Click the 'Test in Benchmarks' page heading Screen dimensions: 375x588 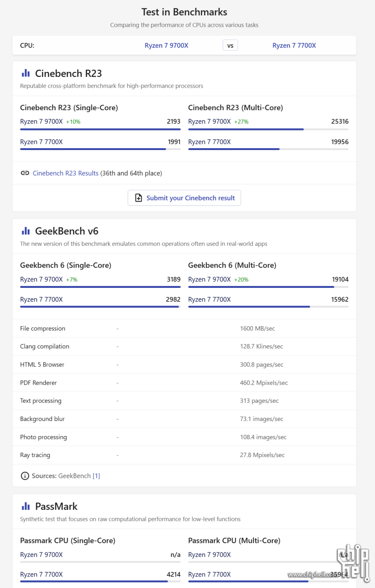[x=184, y=12]
